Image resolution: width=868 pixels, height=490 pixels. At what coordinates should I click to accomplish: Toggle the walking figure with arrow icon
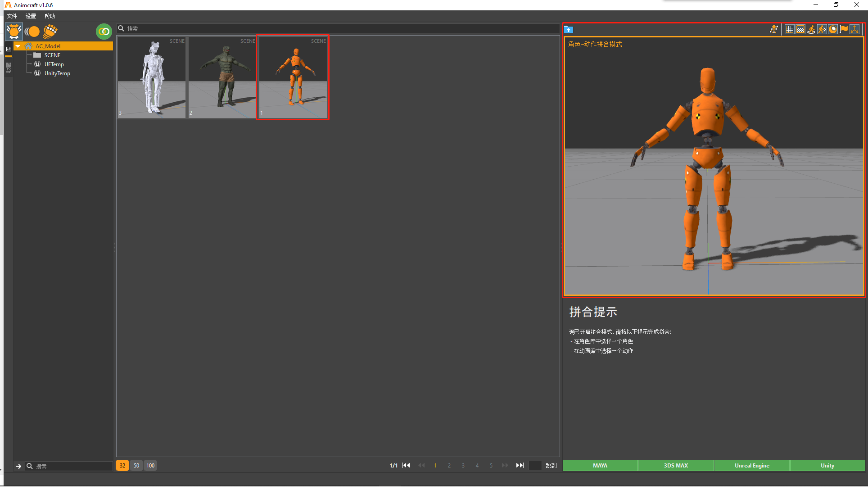[822, 30]
